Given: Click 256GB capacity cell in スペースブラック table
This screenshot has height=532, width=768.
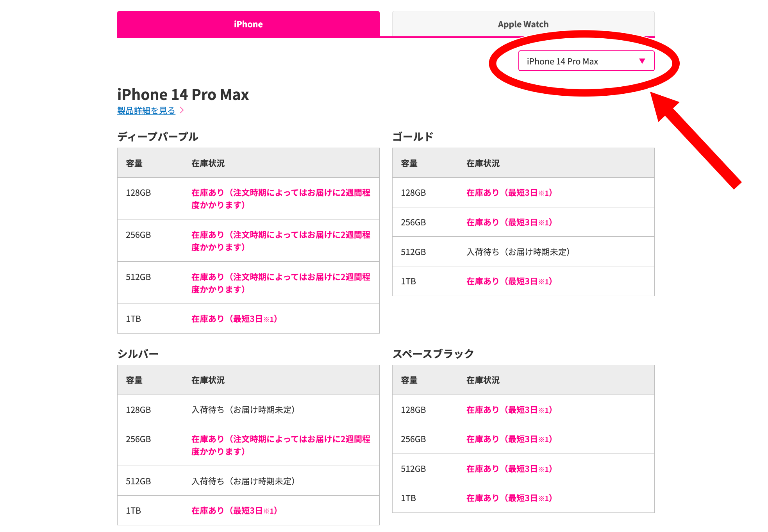Looking at the screenshot, I should click(x=425, y=439).
